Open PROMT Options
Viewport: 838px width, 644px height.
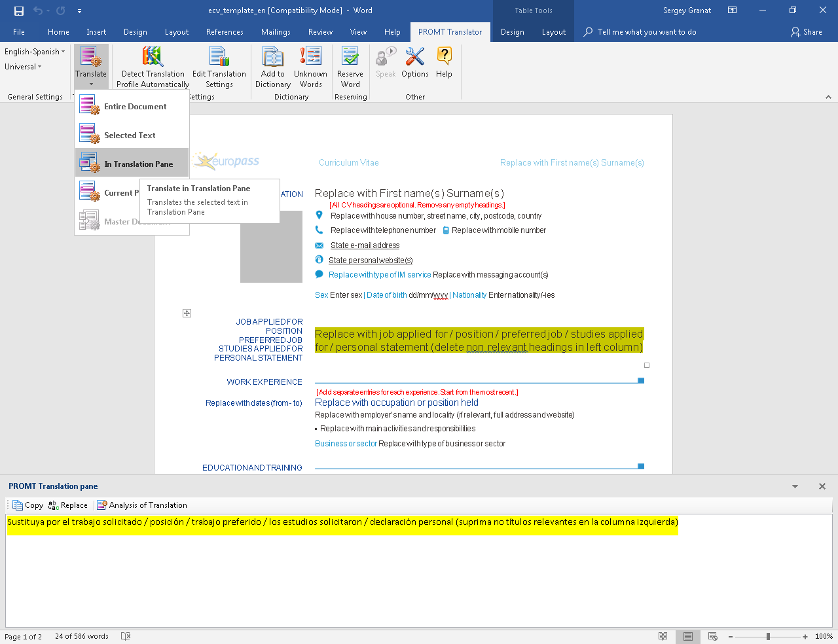415,63
